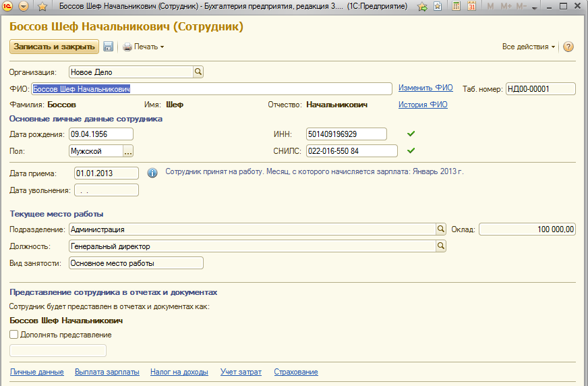This screenshot has width=588, height=386.
Task: Click the M+ memory button
Action: 506,6
